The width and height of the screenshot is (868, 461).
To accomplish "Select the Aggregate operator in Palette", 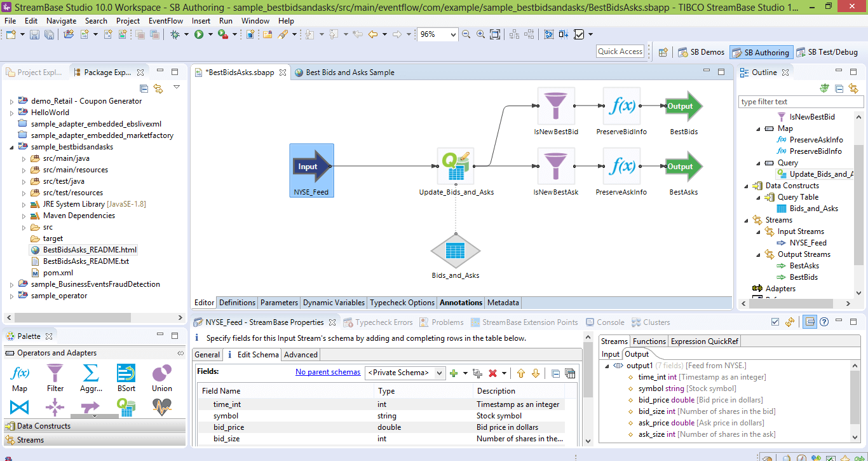I will [91, 378].
